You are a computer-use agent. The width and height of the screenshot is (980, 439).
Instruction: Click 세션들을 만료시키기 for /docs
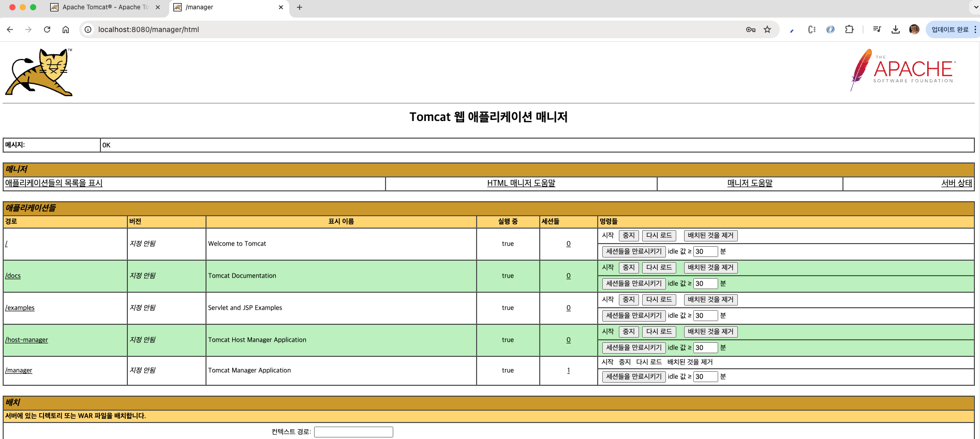click(x=634, y=284)
